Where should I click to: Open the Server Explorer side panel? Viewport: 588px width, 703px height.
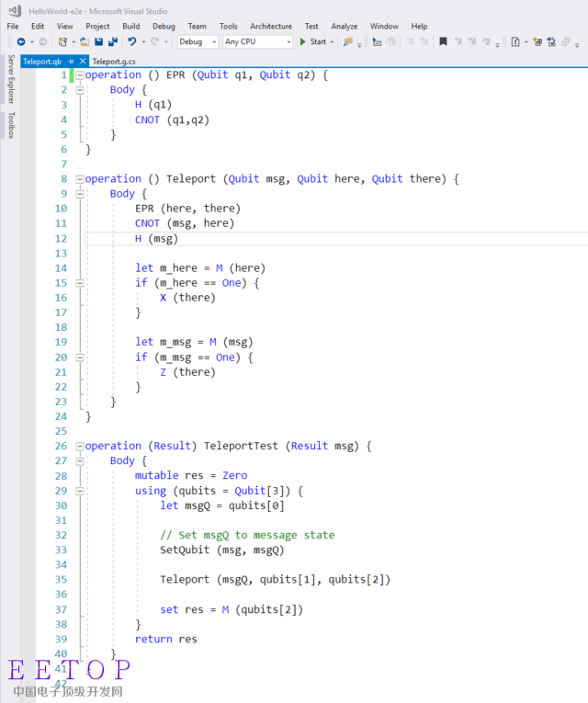[11, 79]
